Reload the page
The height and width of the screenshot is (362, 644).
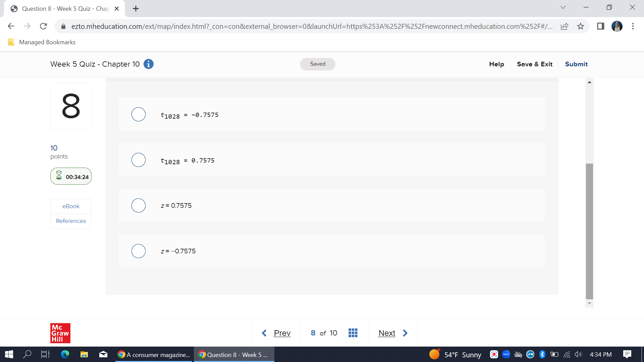(43, 26)
